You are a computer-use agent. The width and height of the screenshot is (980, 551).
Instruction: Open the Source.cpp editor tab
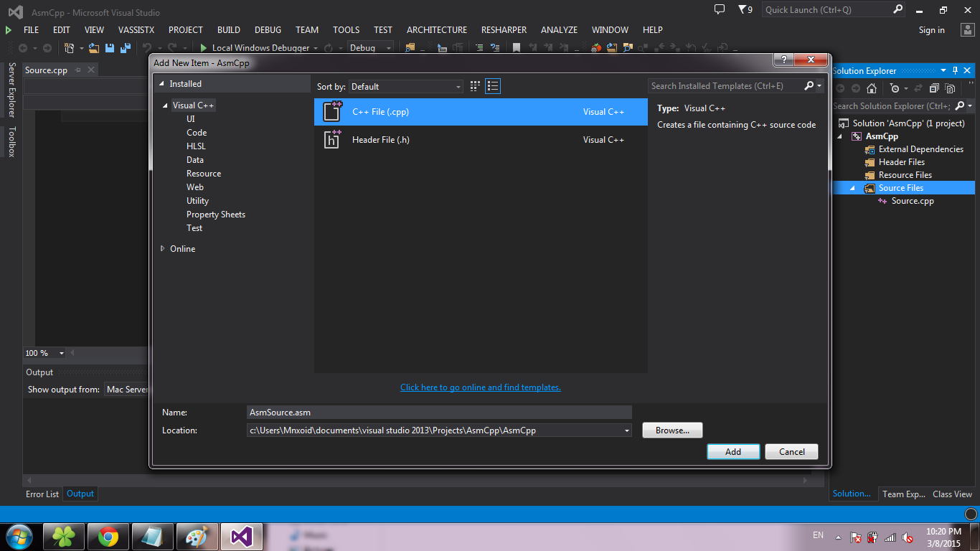(46, 70)
